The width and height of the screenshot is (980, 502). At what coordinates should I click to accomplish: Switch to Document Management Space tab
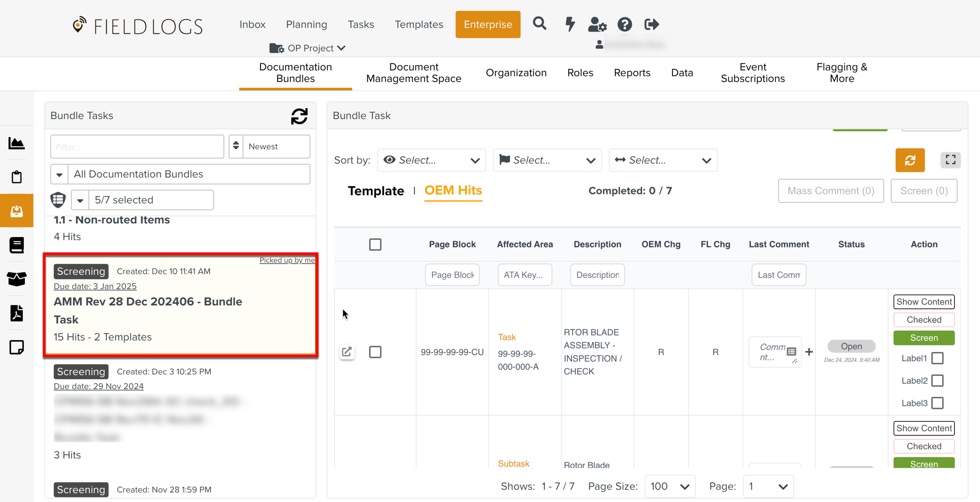click(414, 72)
